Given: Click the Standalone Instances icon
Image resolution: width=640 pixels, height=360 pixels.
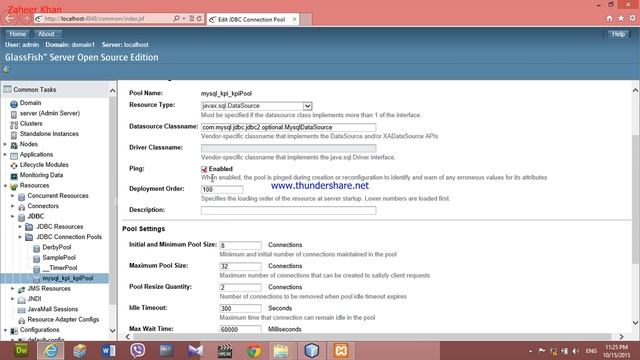Looking at the screenshot, I should pyautogui.click(x=14, y=134).
